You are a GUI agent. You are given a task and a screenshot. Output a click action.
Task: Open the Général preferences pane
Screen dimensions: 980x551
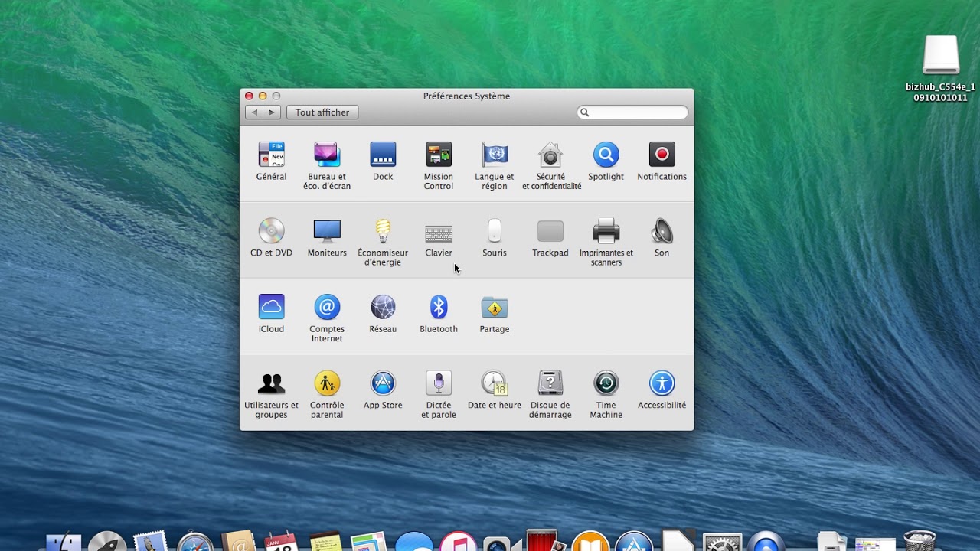point(271,161)
